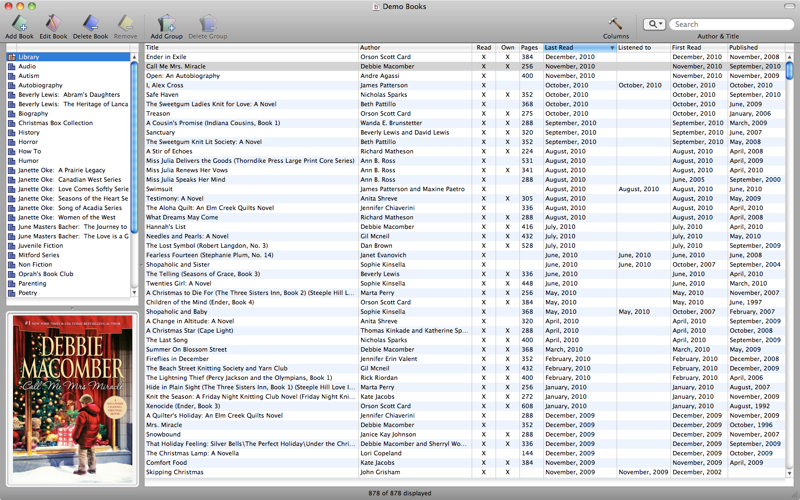This screenshot has height=500, width=800.
Task: Toggle Own mark for Hannah's List
Action: tap(507, 227)
